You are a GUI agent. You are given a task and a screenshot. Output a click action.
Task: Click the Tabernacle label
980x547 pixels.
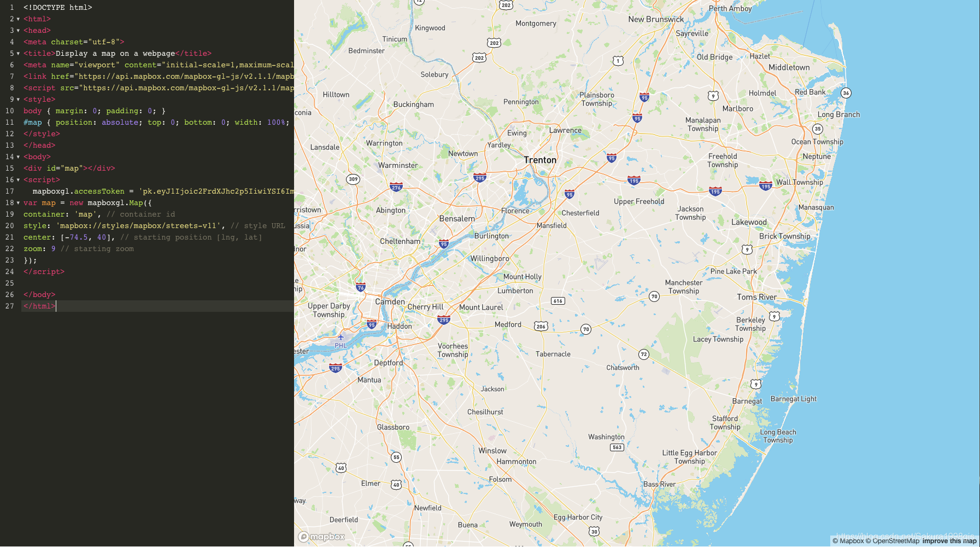tap(553, 354)
